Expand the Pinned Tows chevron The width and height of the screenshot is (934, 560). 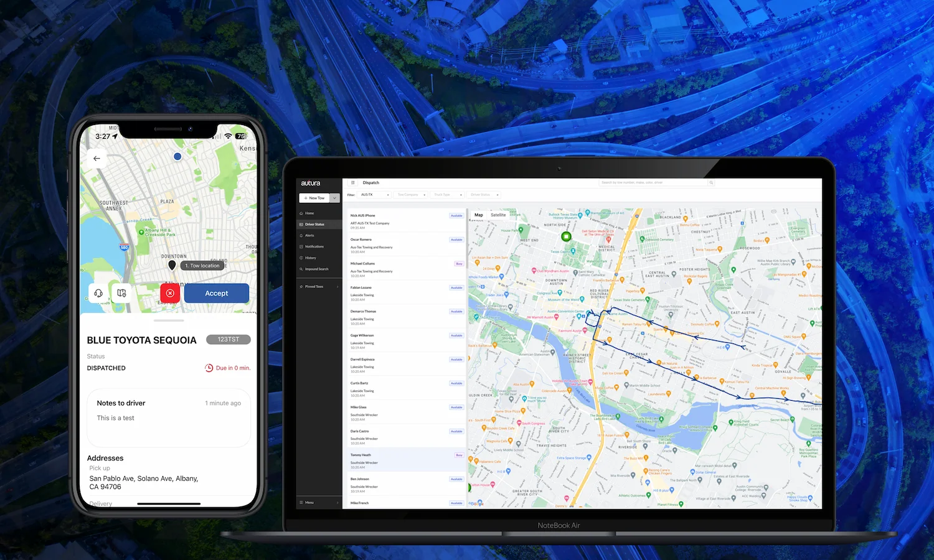337,287
